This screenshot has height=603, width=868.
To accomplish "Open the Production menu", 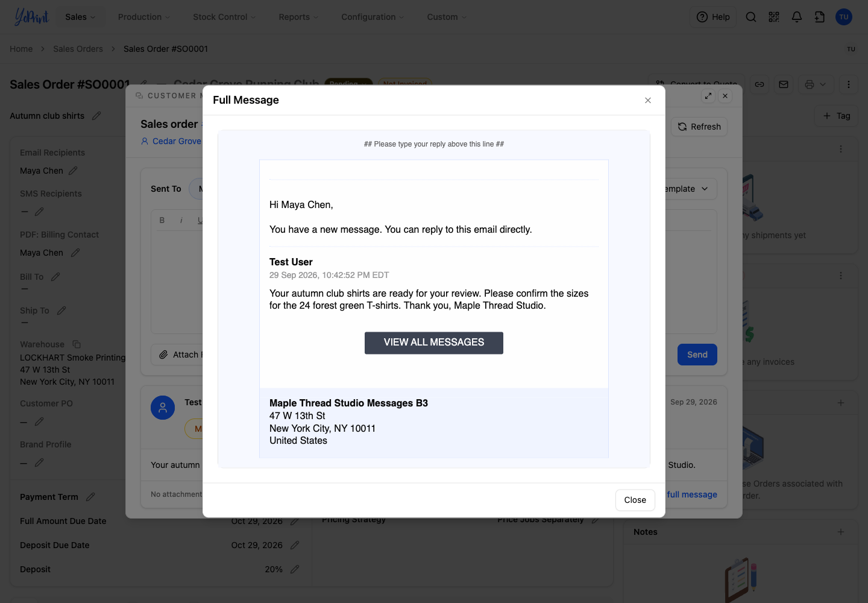I will [x=144, y=17].
